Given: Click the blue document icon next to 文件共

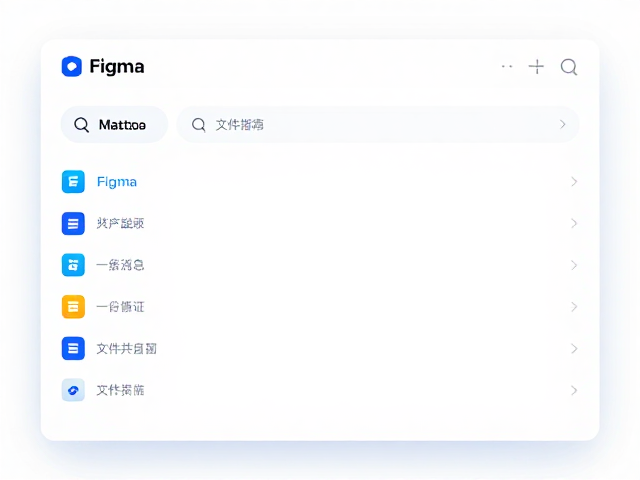Looking at the screenshot, I should coord(73,349).
